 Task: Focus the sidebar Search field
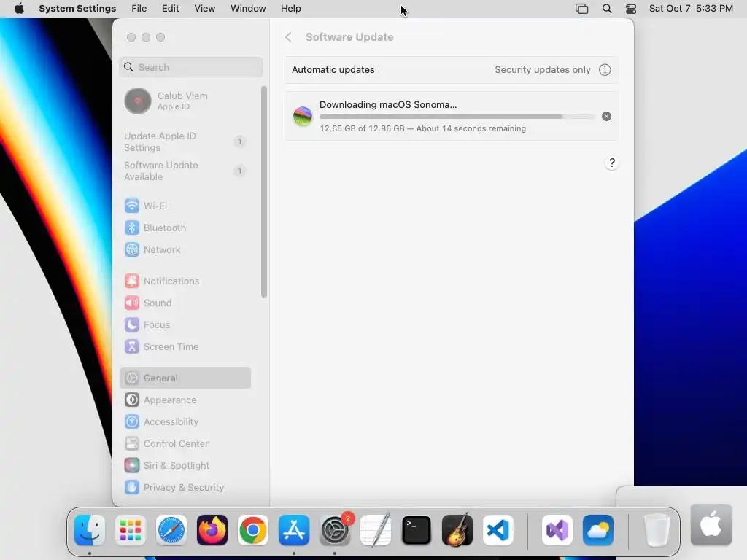pos(190,67)
